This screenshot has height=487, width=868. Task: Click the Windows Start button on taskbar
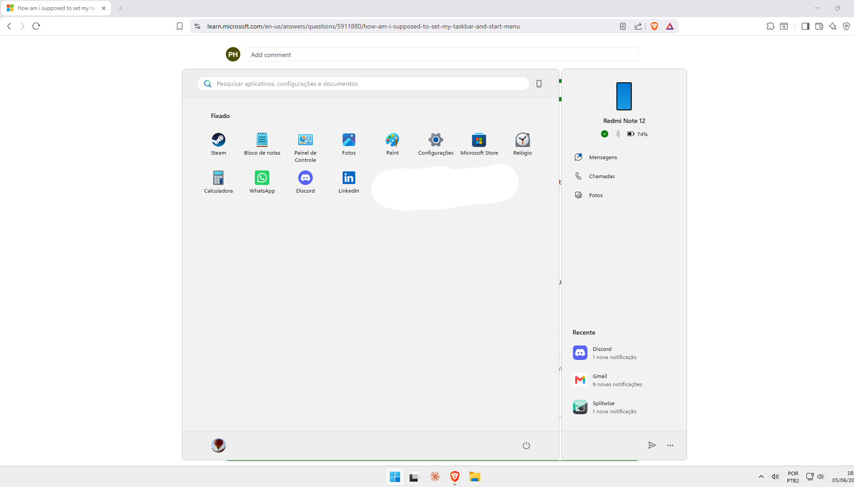(395, 477)
